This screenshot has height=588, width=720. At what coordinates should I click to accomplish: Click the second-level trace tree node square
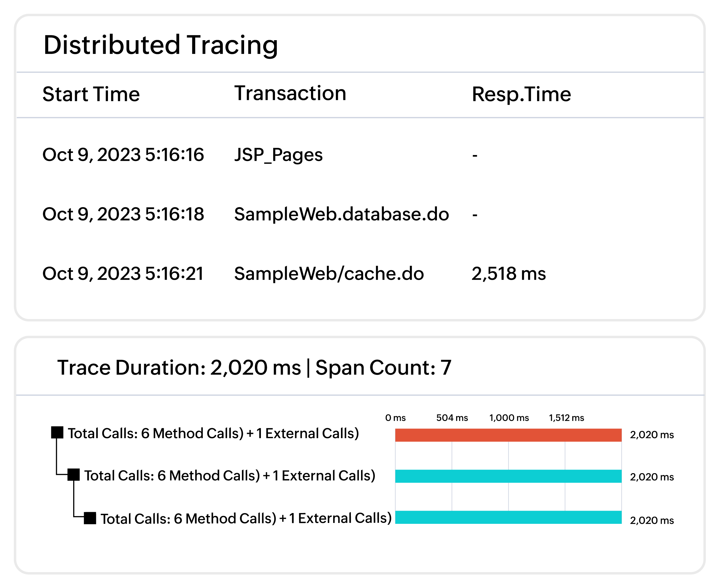coord(73,475)
